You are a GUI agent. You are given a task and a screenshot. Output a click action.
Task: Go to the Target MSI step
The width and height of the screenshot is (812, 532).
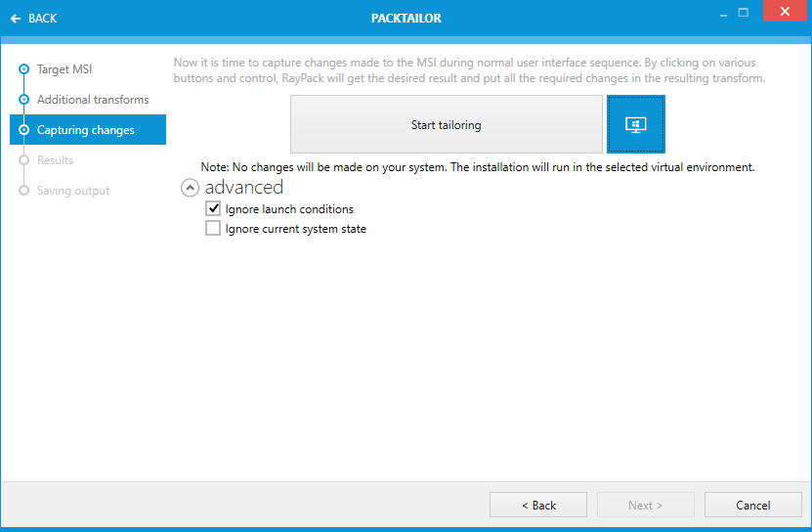64,69
